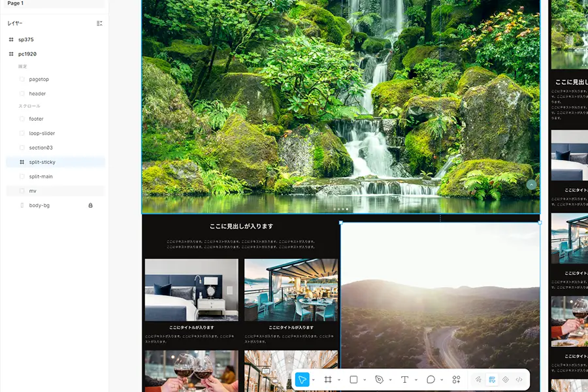Screen dimensions: 588x392
Task: Click title text under bedroom image
Action: [x=191, y=327]
